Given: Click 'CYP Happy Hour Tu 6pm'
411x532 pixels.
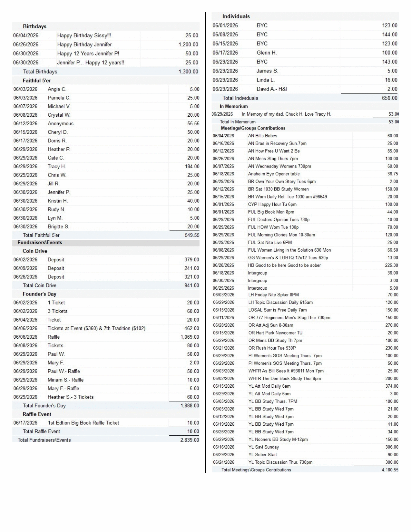Looking at the screenshot, I should click(272, 204).
